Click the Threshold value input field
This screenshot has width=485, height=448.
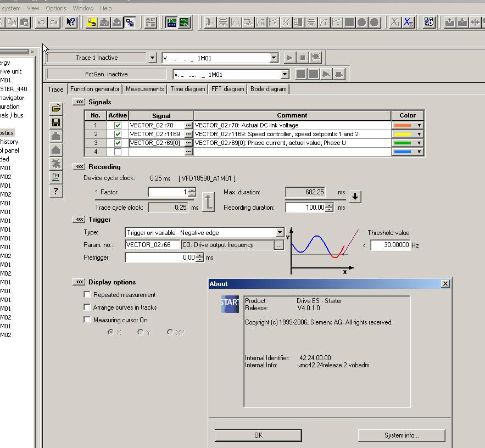click(391, 245)
